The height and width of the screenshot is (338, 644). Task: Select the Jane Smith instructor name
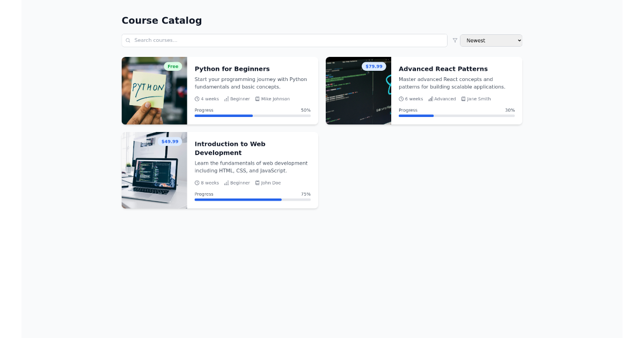pos(479,99)
